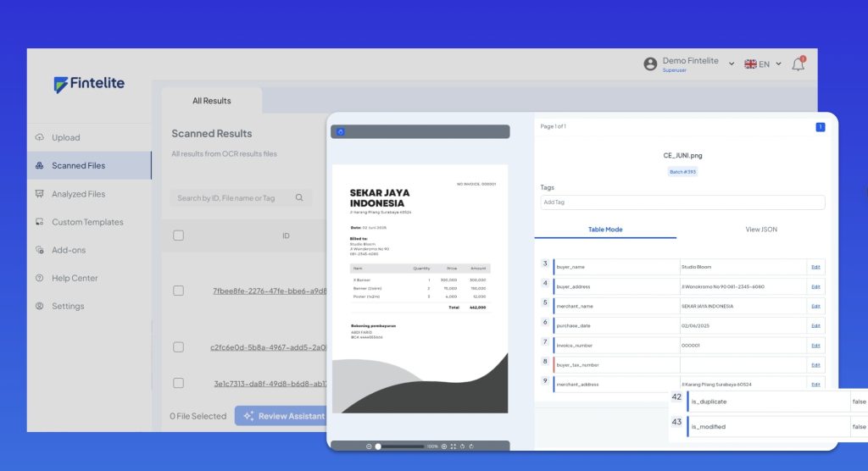The width and height of the screenshot is (868, 471).
Task: Check the box for row 7fbee8fe-2276
Action: click(178, 291)
